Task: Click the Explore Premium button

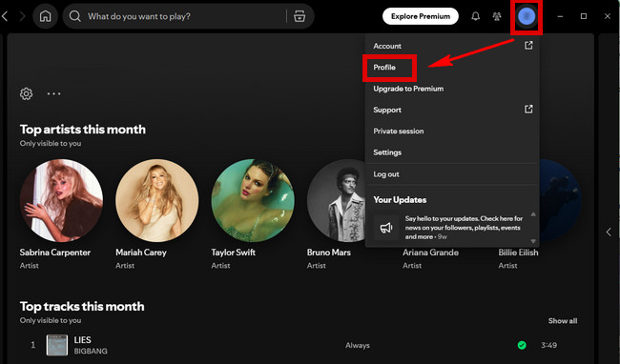Action: point(421,16)
